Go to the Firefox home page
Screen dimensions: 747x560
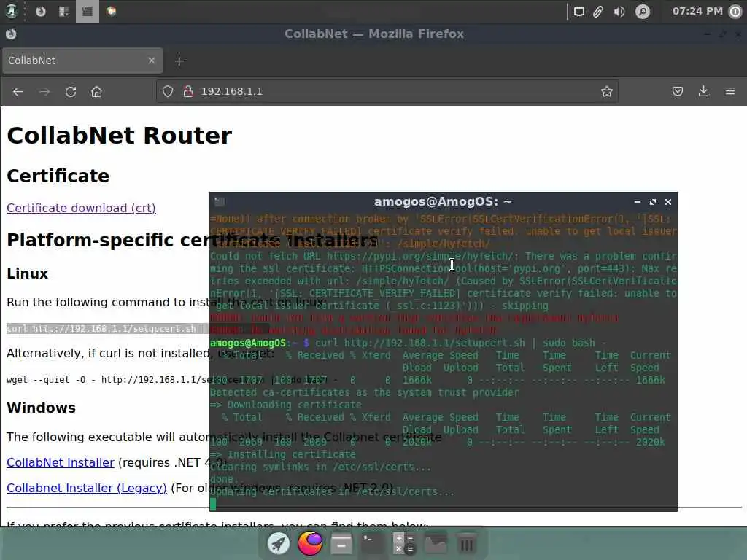click(97, 91)
